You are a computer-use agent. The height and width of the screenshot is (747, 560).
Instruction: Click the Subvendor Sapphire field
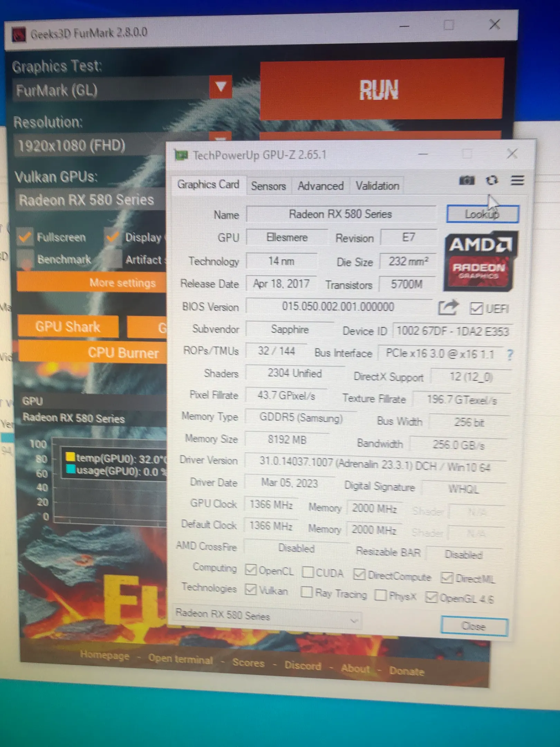pyautogui.click(x=290, y=329)
